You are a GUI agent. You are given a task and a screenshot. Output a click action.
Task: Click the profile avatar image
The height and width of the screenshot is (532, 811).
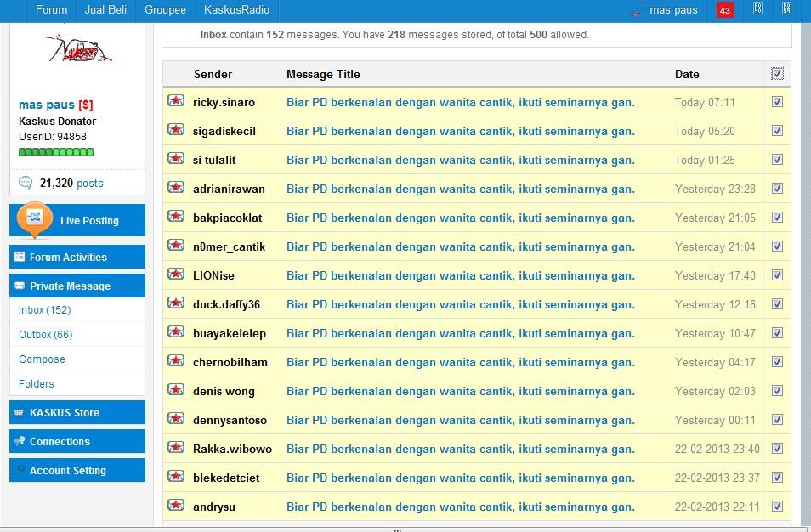coord(77,48)
